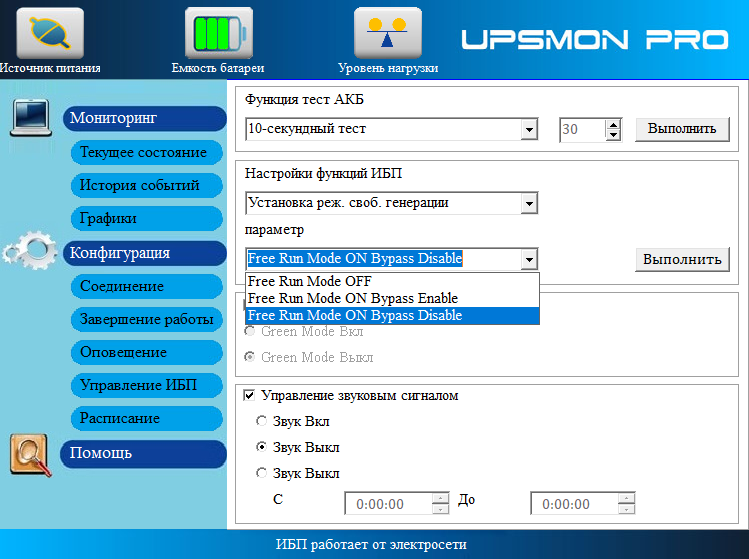Click the С start time field
Screen dimensions: 749x559
coord(388,504)
